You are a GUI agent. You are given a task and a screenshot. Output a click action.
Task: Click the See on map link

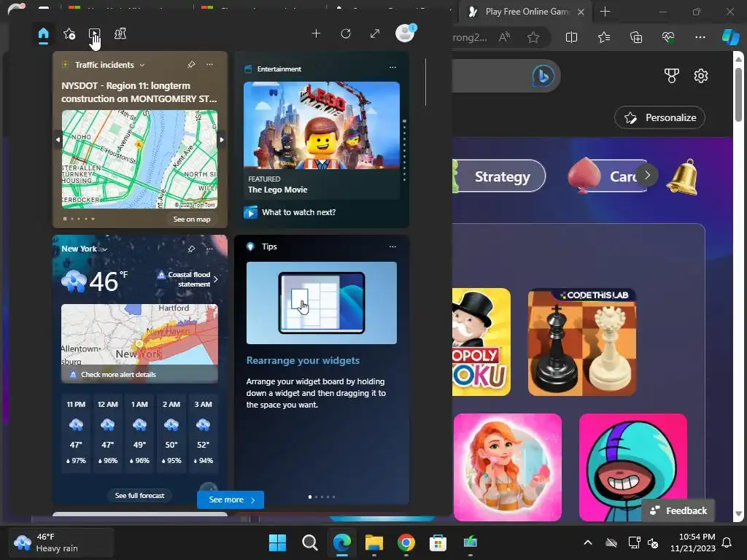[192, 219]
